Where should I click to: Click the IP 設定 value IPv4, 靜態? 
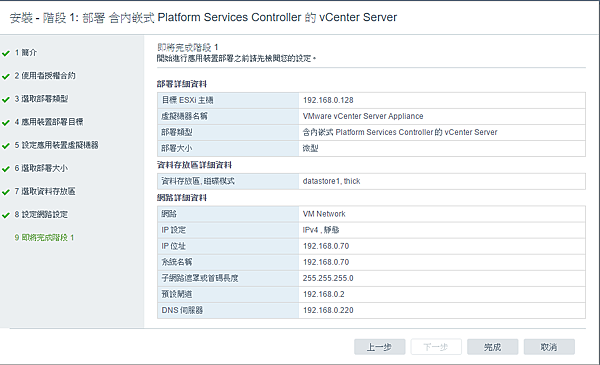(x=321, y=230)
